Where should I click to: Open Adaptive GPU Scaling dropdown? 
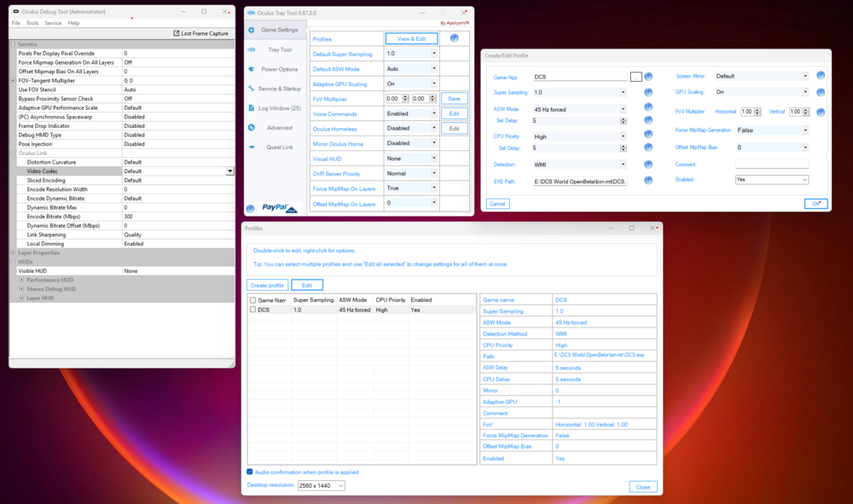433,84
